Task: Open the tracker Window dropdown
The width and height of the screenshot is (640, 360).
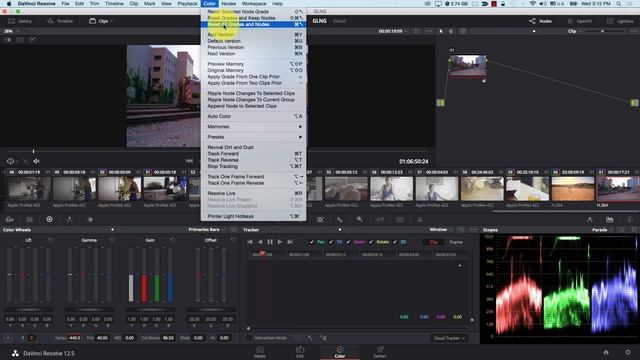Action: [x=440, y=230]
